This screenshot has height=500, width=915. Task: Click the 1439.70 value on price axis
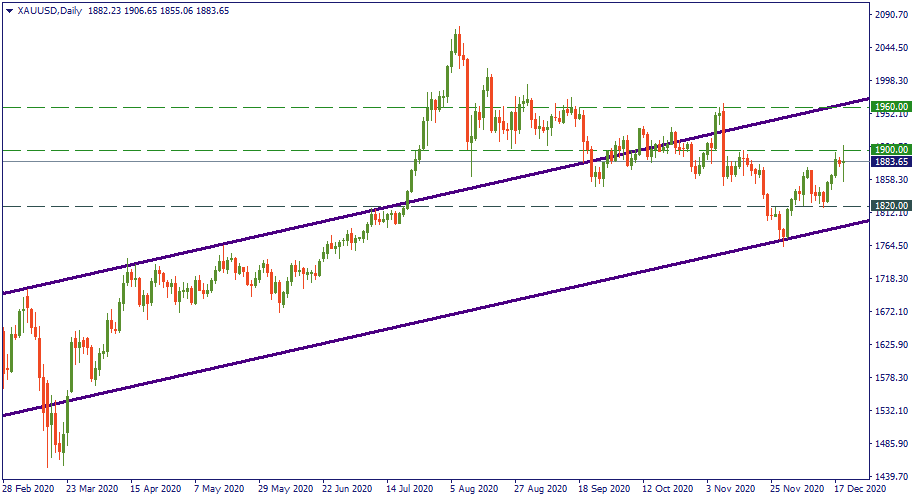(890, 476)
